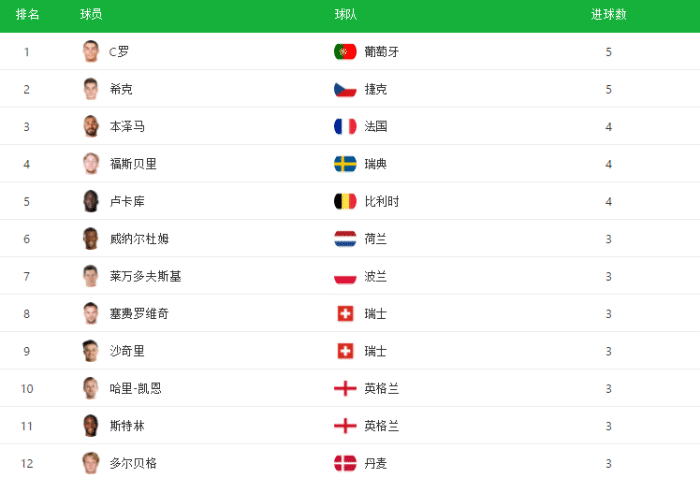Open player 福斯贝里's name link

point(133,164)
